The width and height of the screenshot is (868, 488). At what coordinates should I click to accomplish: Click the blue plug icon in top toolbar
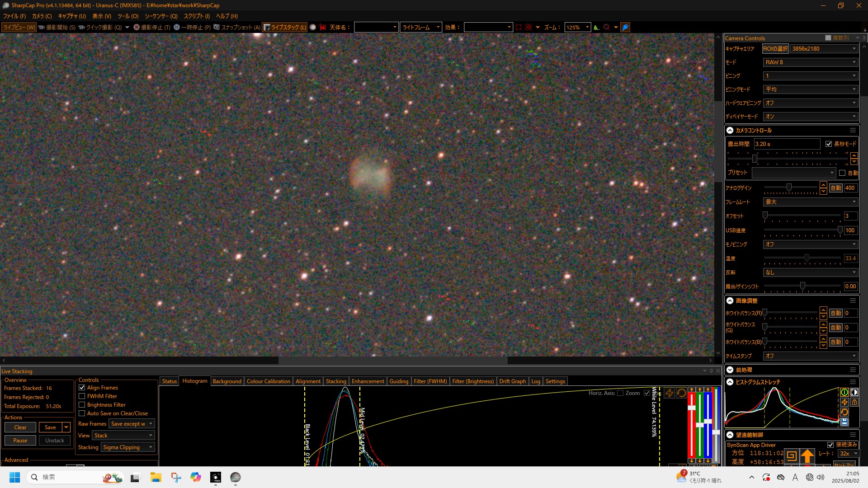tap(625, 27)
